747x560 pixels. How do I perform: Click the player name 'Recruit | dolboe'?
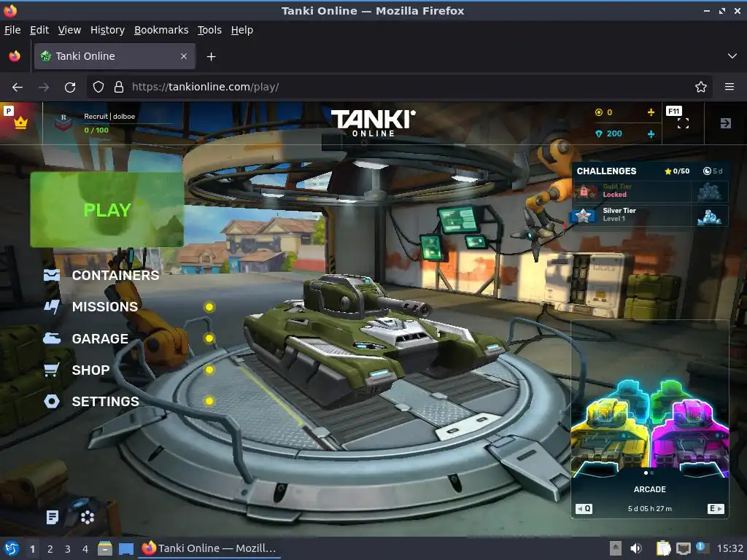109,116
